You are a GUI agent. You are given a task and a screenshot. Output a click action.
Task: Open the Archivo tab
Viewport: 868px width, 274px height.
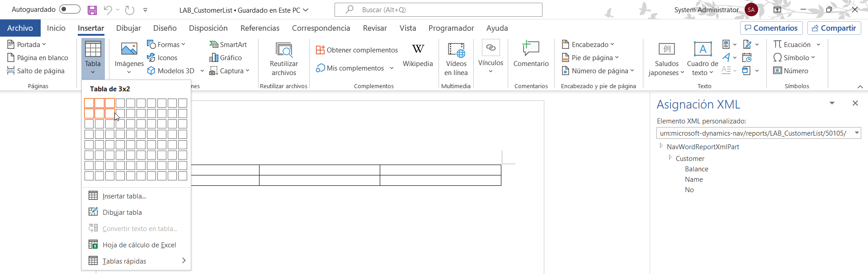click(x=20, y=28)
